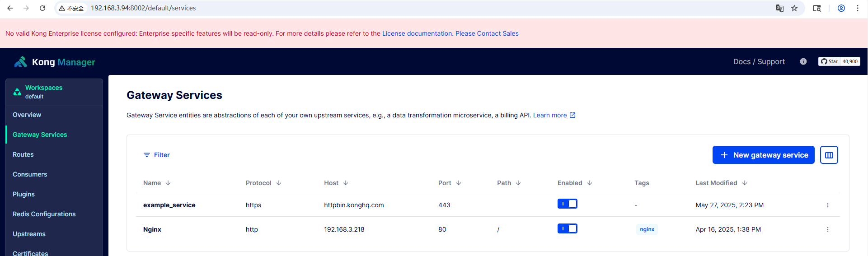
Task: Sort by the Path column
Action: click(509, 183)
